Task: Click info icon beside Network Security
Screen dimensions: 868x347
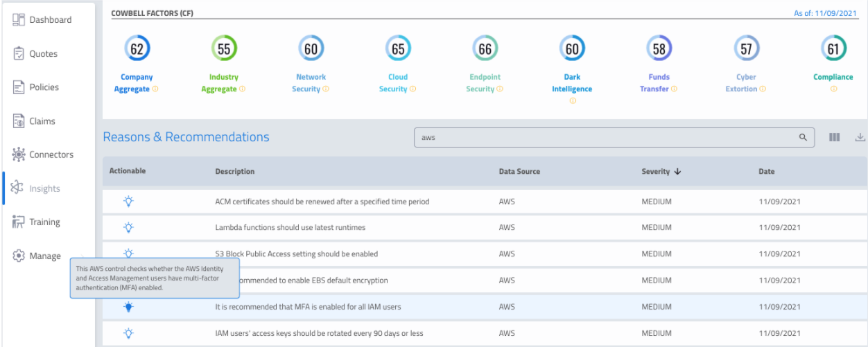Action: pyautogui.click(x=326, y=89)
